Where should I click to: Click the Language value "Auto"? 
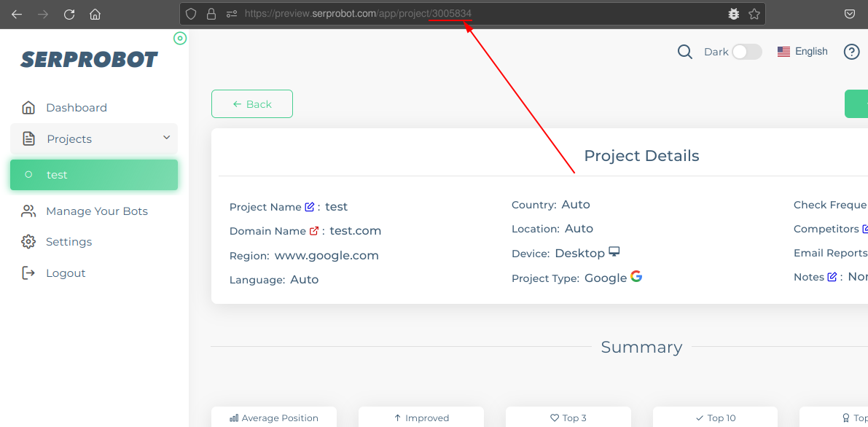tap(305, 280)
